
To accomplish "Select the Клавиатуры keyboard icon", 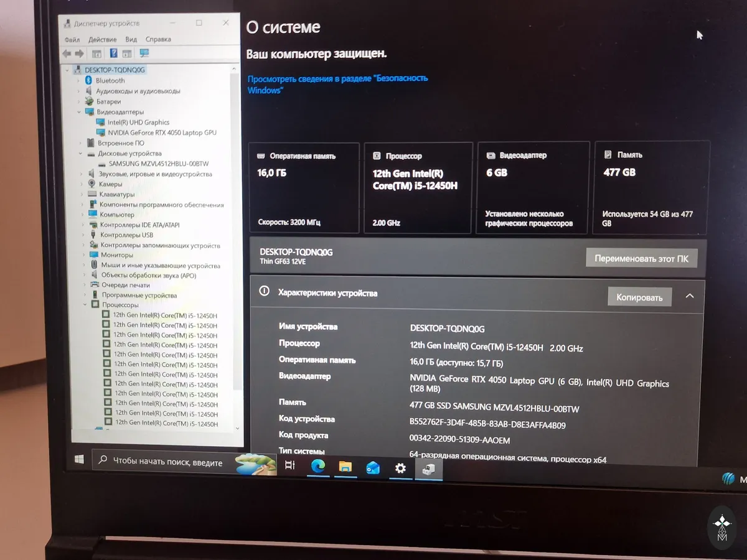I will 92,194.
